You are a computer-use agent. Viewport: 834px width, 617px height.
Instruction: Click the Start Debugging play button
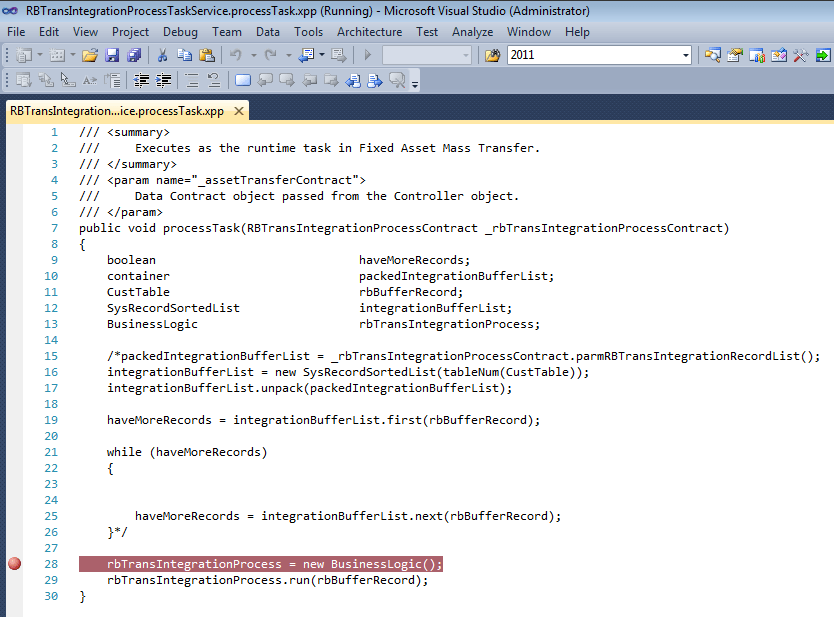[368, 55]
